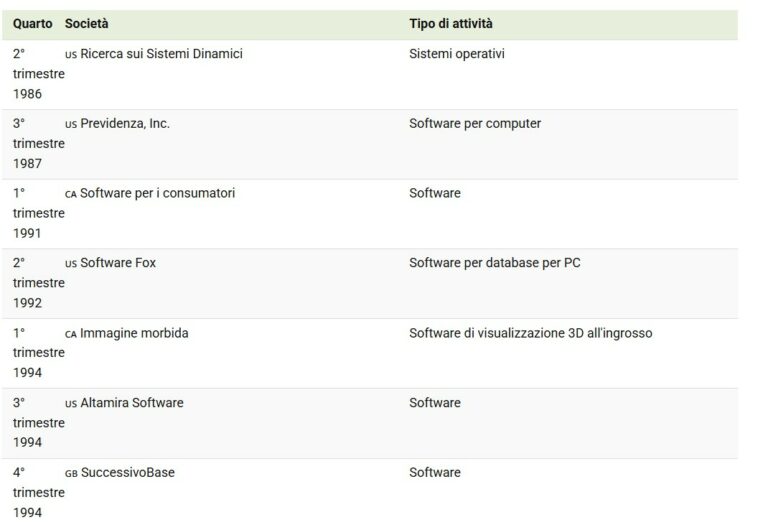Click the CA country code beside Immagine morbida
This screenshot has height=525, width=768.
(71, 334)
